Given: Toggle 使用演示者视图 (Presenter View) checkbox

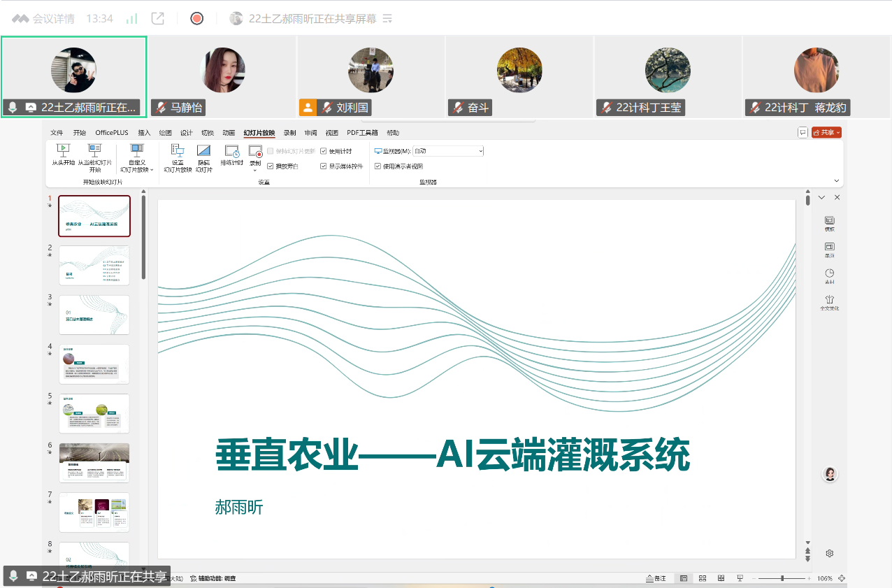Looking at the screenshot, I should [x=377, y=166].
